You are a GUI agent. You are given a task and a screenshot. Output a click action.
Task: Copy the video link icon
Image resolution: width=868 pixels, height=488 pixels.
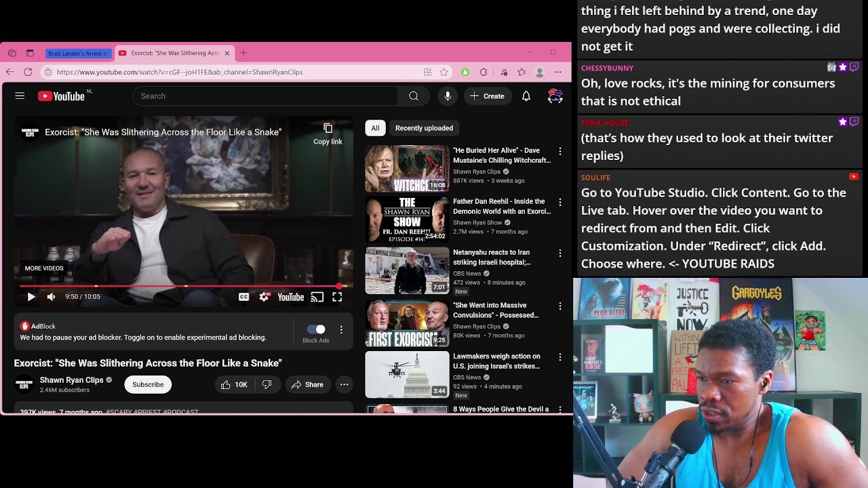coord(328,128)
